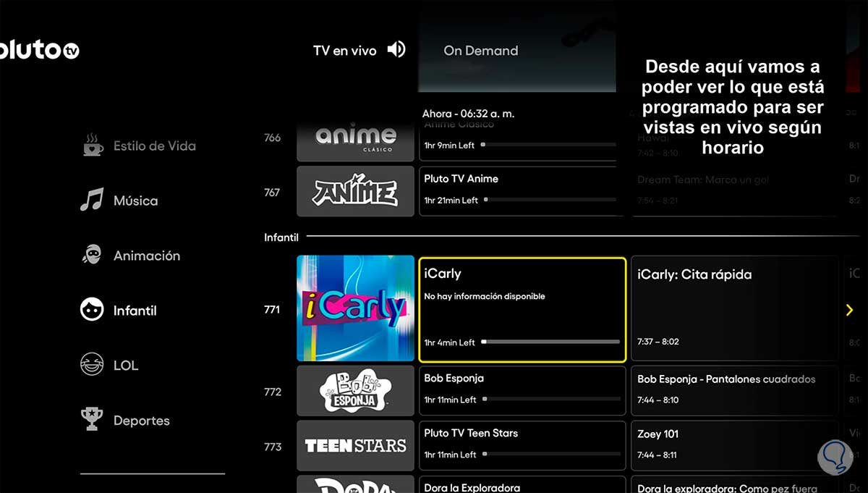Click the Infantil section header
Screen dimensions: 868x493
tap(281, 237)
